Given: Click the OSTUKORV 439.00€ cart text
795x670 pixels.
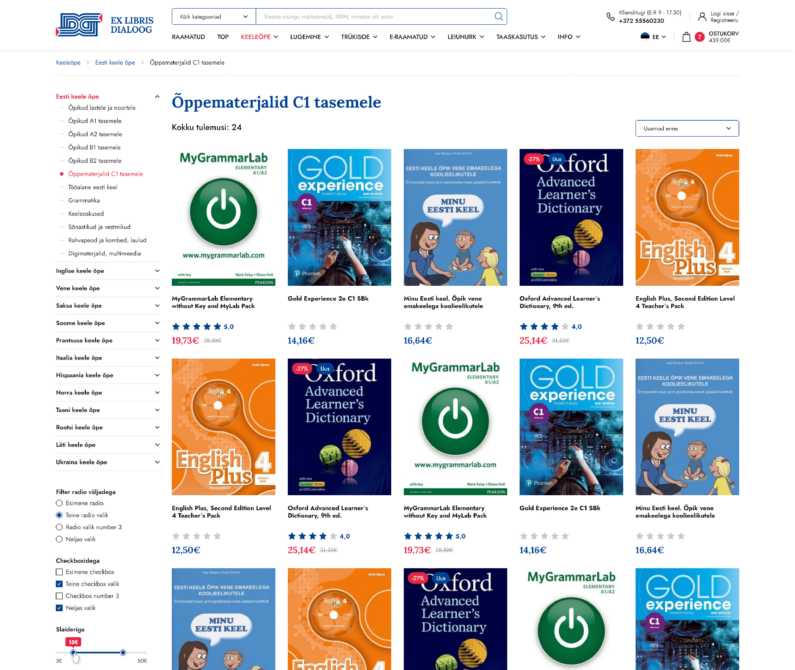Looking at the screenshot, I should coord(724,37).
